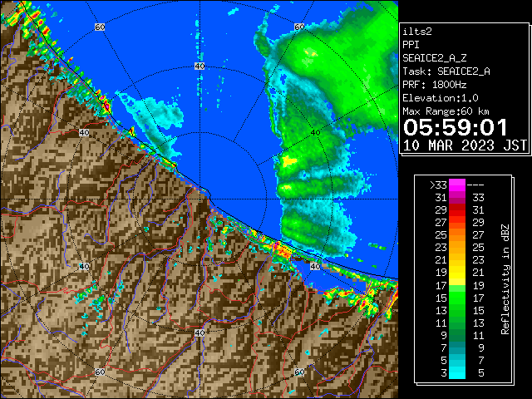Pick the cyan swatch between 3 and 5

(x=457, y=372)
